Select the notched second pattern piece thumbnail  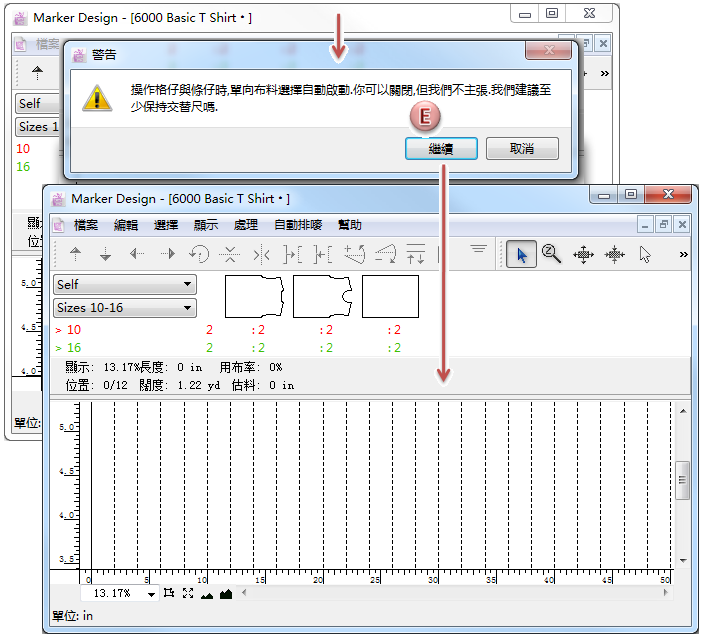coord(323,297)
